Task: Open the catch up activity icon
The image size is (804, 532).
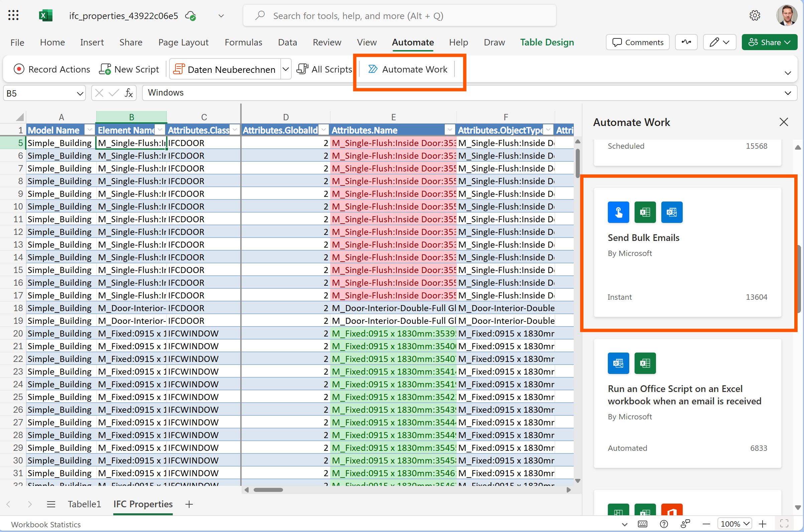Action: click(x=686, y=42)
